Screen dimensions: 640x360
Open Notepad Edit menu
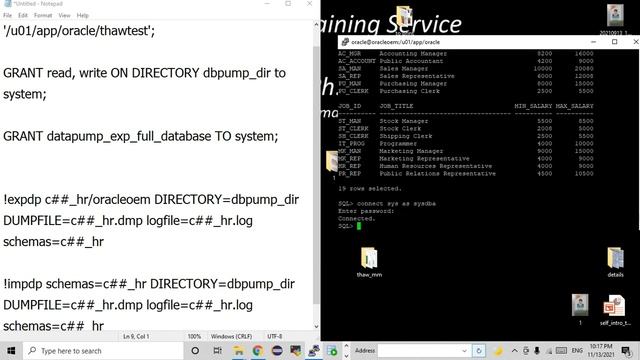pos(23,15)
